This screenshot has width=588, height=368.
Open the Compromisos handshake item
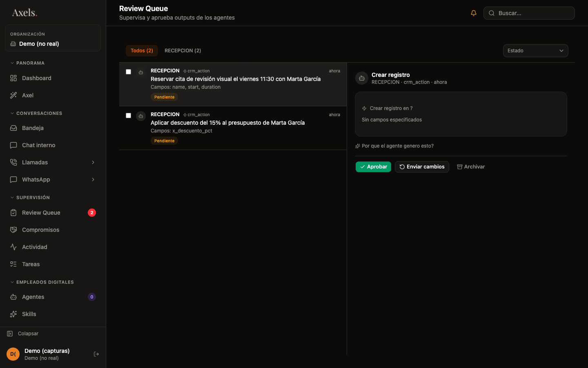13,230
